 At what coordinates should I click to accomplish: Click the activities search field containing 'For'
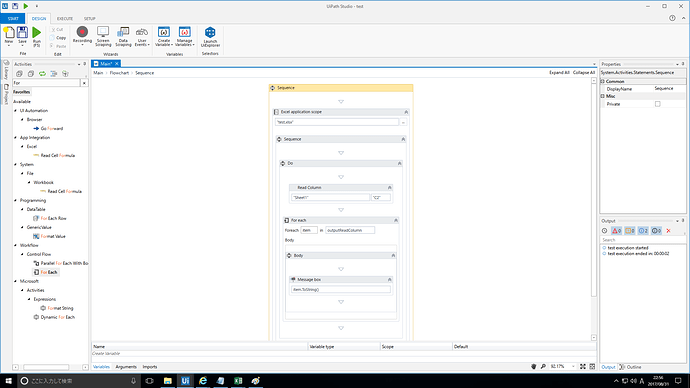tap(46, 83)
